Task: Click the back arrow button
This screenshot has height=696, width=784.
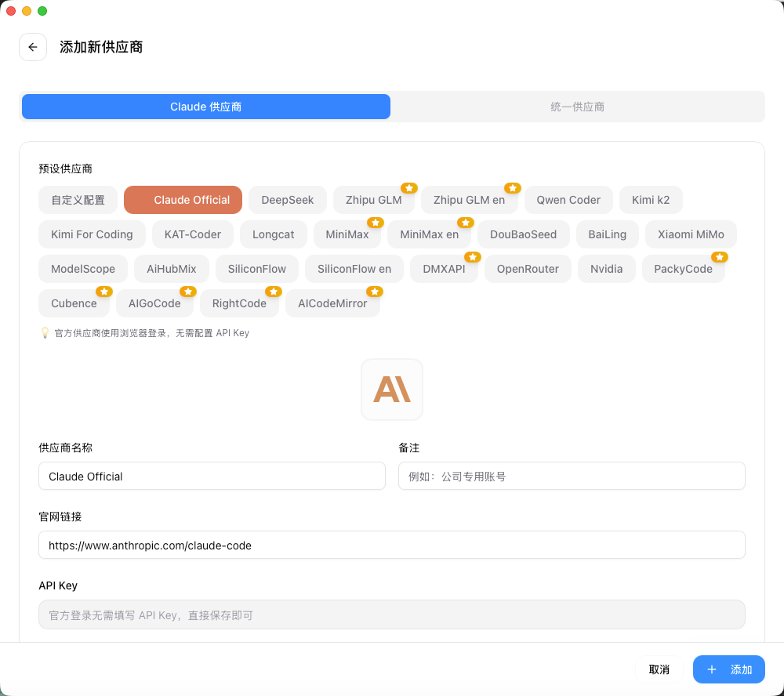Action: coord(33,47)
